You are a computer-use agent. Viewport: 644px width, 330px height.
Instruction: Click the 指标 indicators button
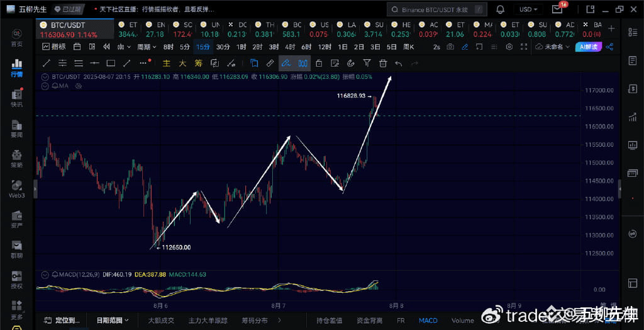(54, 47)
